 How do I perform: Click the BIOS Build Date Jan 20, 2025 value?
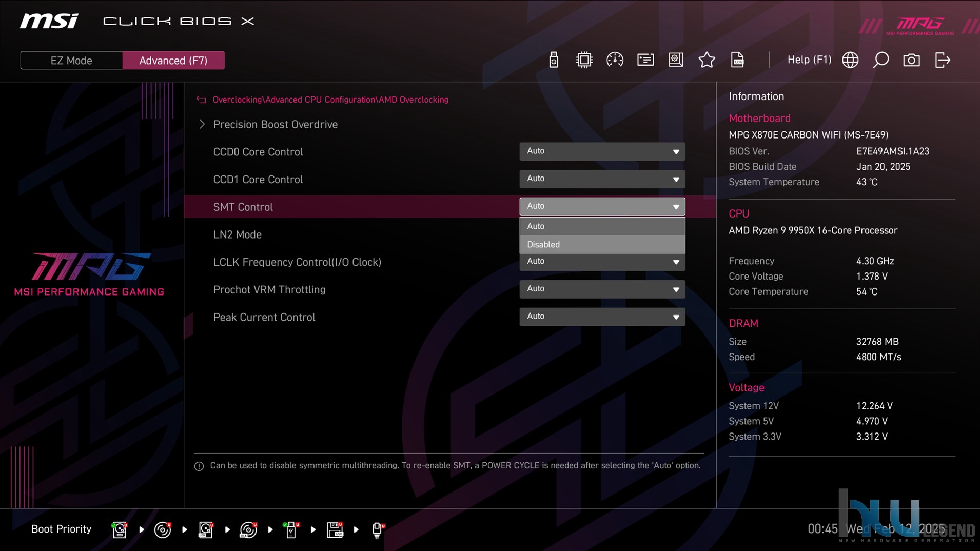(x=883, y=167)
